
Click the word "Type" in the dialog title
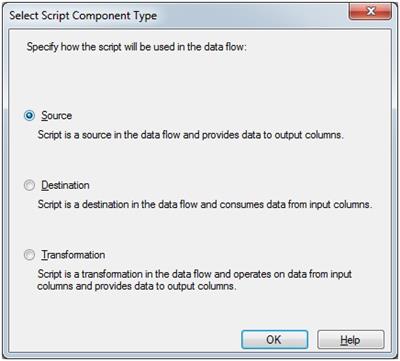pos(144,16)
